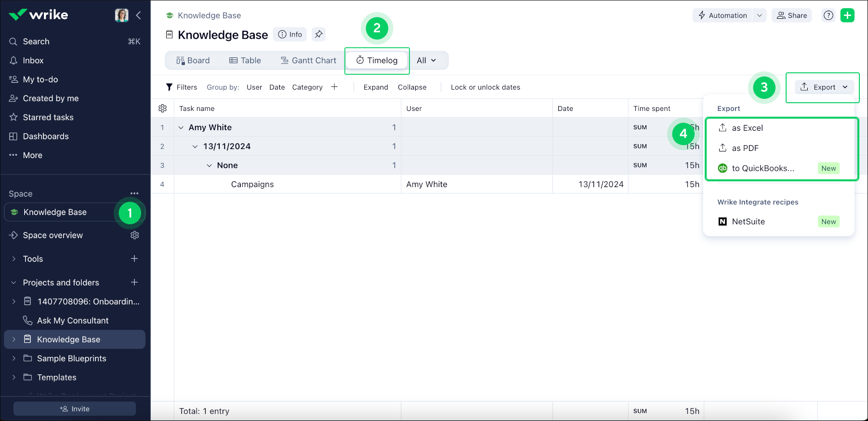Click the Share button

coord(792,15)
